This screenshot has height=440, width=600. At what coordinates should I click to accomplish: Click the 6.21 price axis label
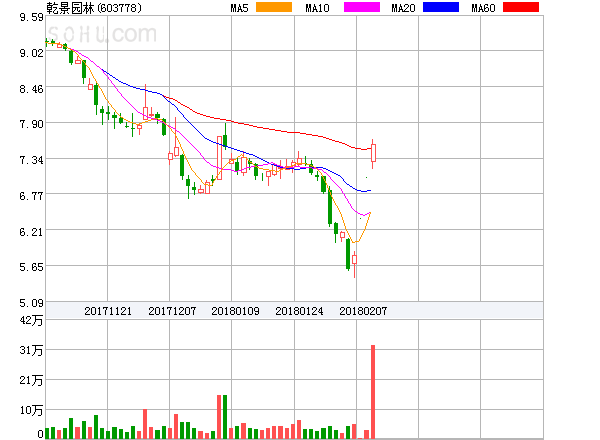point(31,232)
